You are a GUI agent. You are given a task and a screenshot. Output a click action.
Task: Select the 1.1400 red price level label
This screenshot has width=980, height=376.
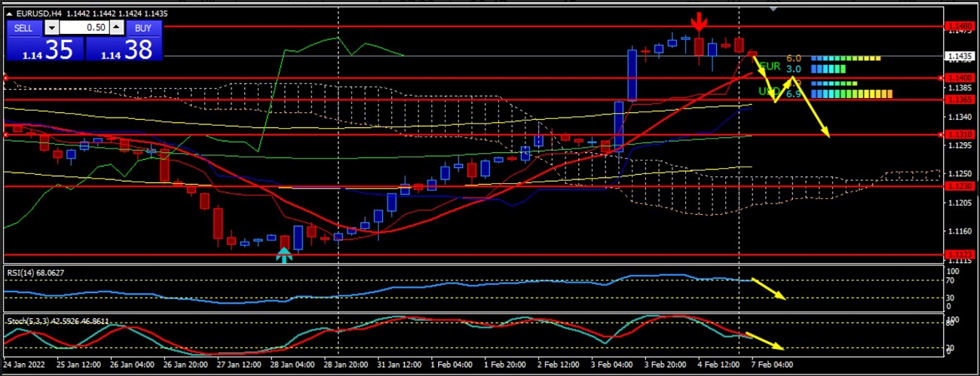[960, 78]
